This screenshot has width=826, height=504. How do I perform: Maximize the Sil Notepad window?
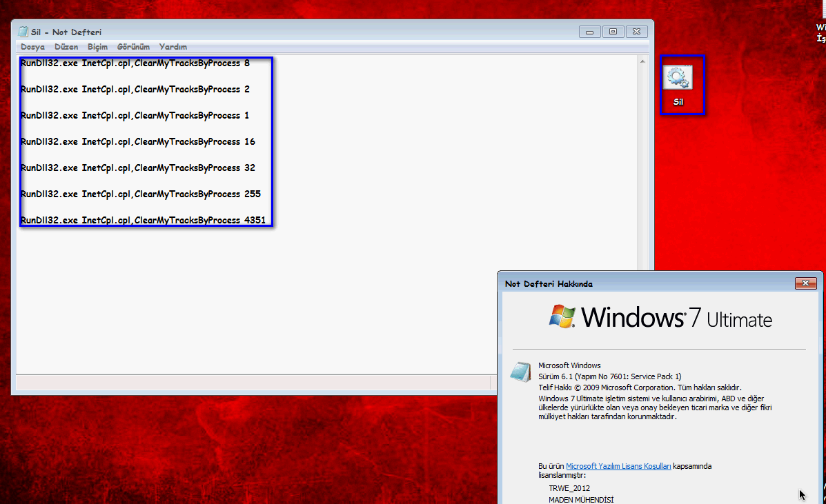click(x=613, y=32)
